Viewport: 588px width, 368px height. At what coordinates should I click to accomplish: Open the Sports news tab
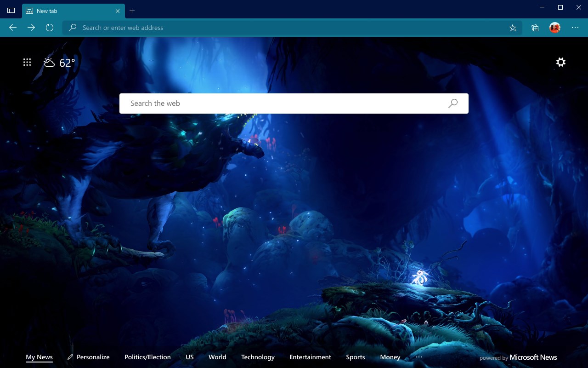pos(356,357)
